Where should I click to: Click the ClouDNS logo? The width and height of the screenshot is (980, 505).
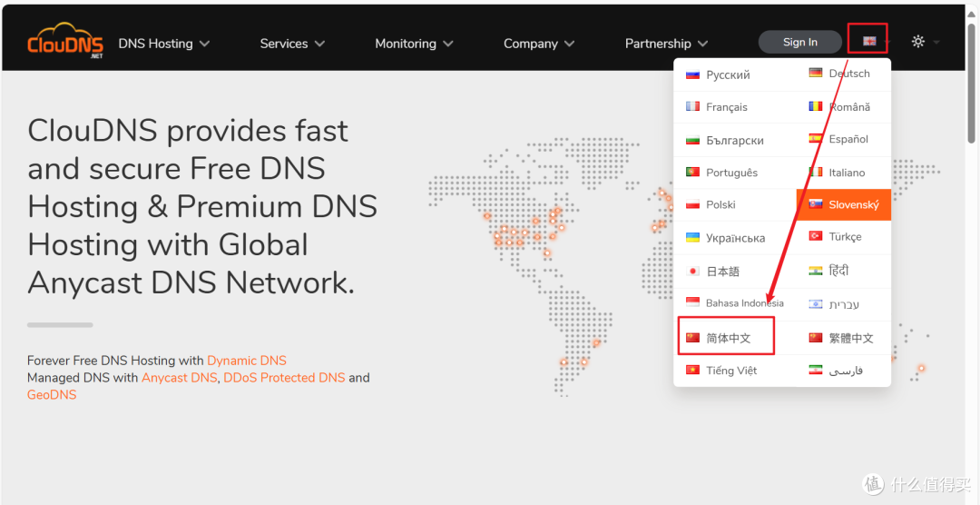click(x=66, y=41)
